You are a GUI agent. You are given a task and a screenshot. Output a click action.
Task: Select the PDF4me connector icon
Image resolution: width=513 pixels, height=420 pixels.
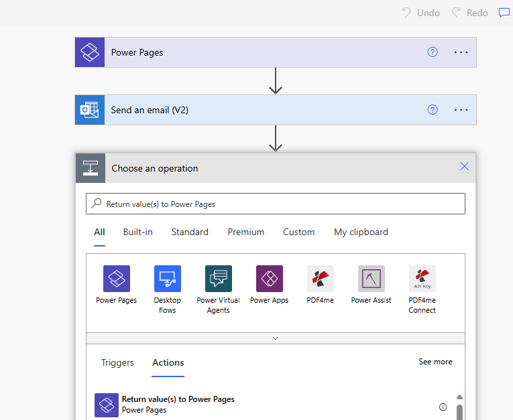321,279
